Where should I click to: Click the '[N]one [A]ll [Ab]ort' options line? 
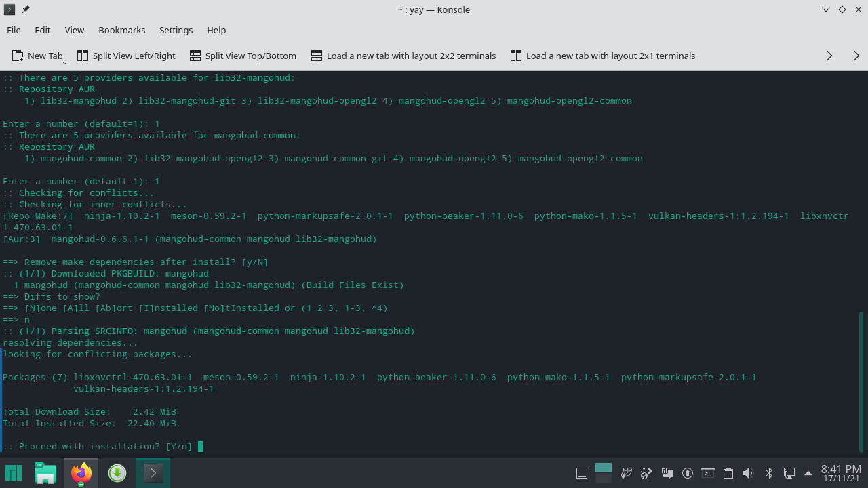coord(195,308)
